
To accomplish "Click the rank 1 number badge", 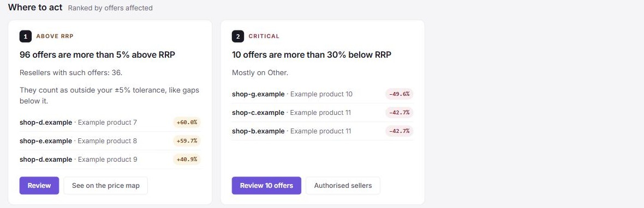I will [x=26, y=36].
